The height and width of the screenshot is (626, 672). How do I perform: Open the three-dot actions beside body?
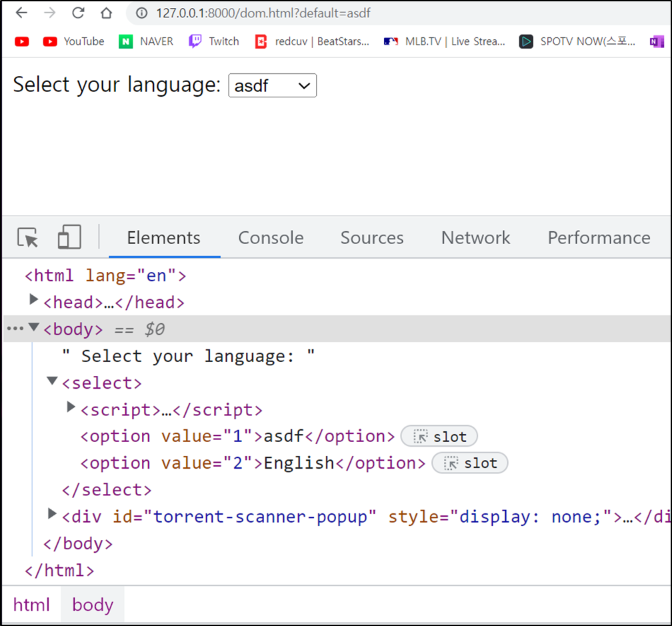pos(15,329)
